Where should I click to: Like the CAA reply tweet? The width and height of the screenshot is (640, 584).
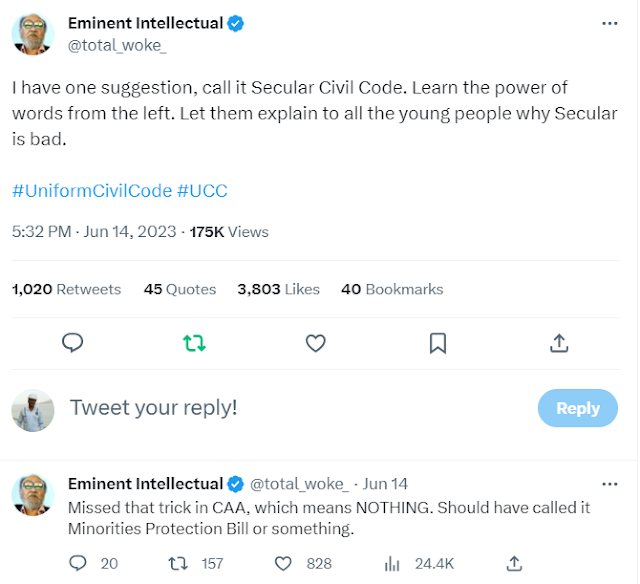click(x=283, y=563)
